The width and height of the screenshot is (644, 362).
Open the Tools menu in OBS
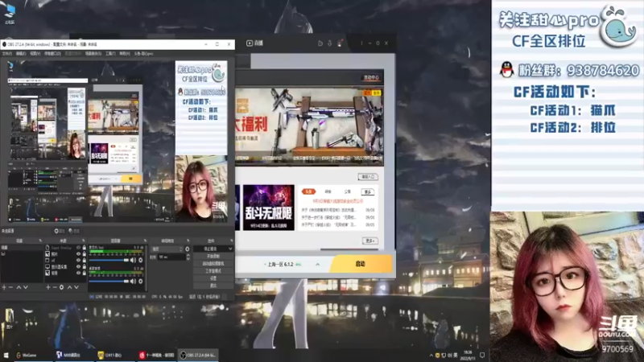[110, 54]
